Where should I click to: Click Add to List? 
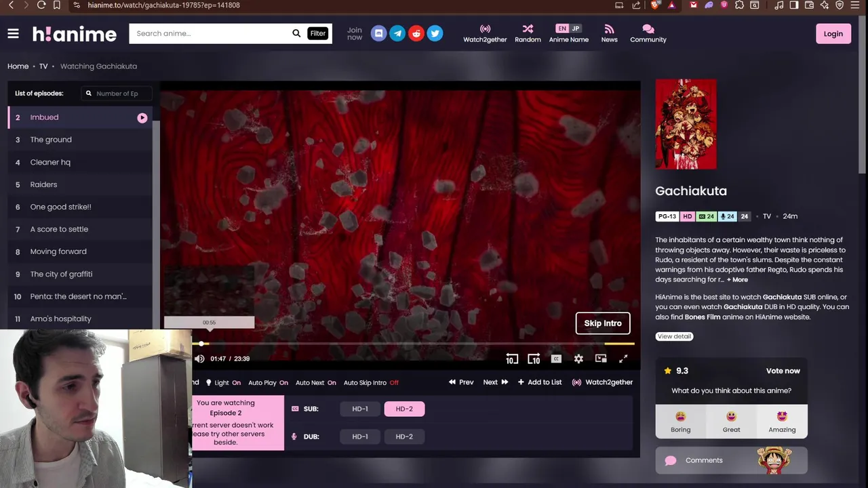click(x=540, y=382)
